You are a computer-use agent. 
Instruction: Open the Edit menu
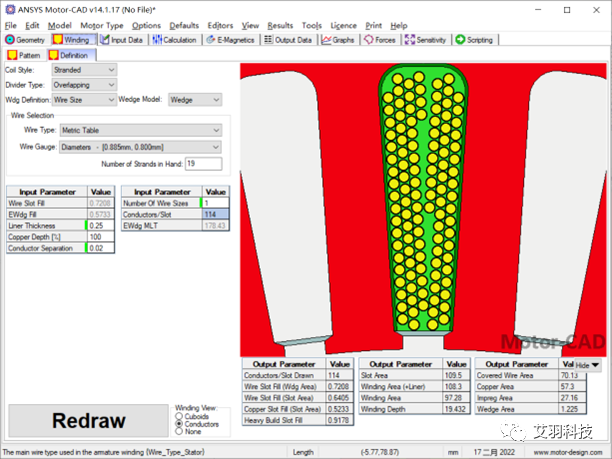click(x=32, y=26)
